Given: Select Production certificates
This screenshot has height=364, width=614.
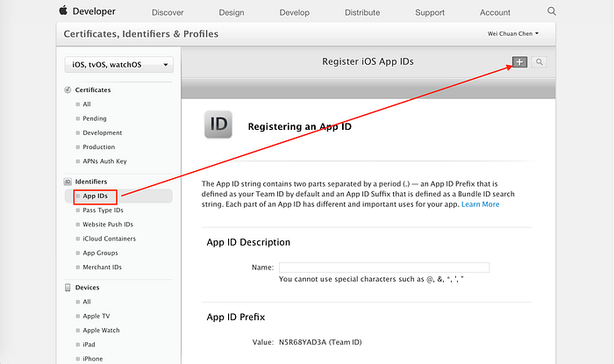Looking at the screenshot, I should point(98,146).
